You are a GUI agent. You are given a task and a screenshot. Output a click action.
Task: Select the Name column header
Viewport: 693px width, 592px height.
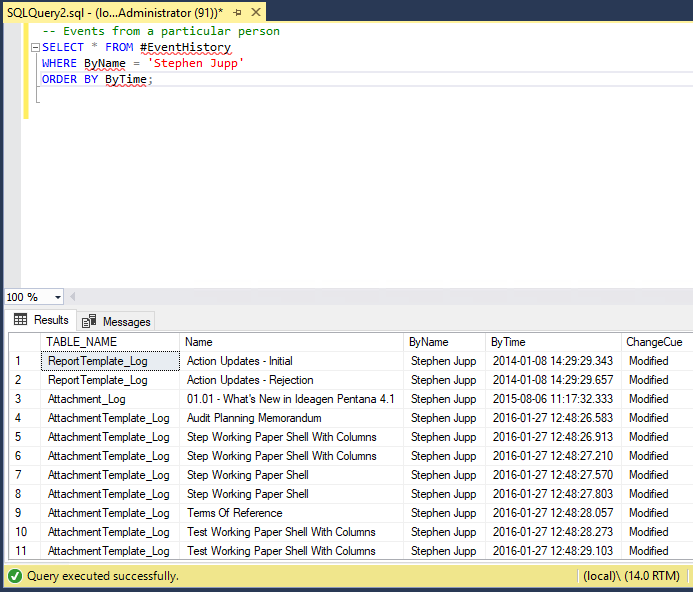291,342
